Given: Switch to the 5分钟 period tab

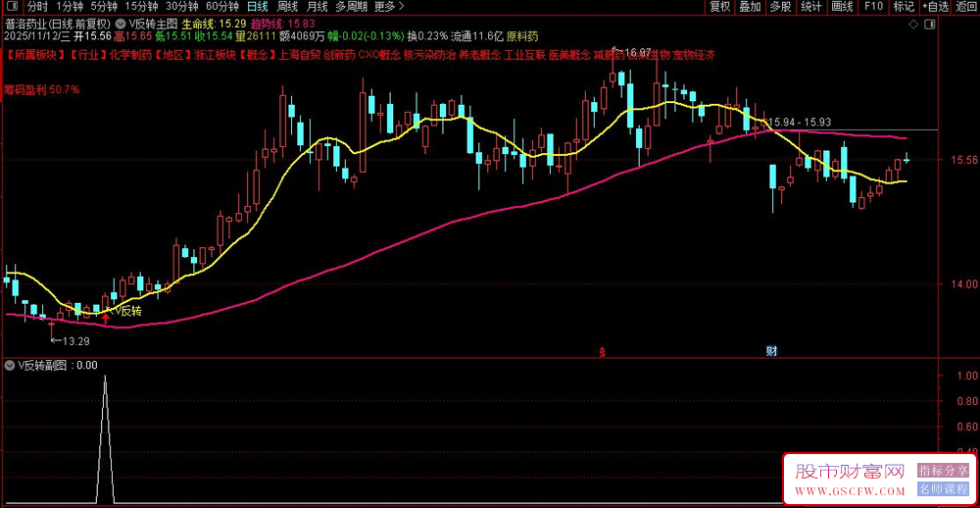Looking at the screenshot, I should (x=104, y=7).
